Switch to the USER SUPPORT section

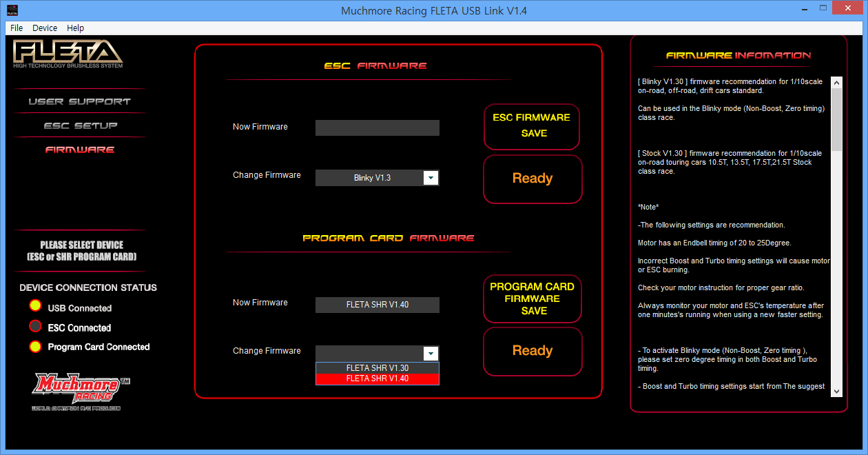(x=79, y=101)
